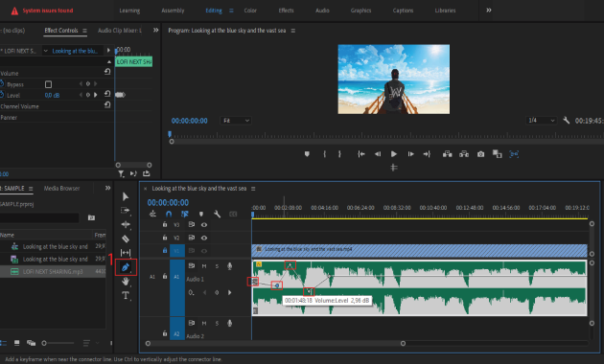Play the program monitor
The image size is (604, 364).
(x=394, y=154)
